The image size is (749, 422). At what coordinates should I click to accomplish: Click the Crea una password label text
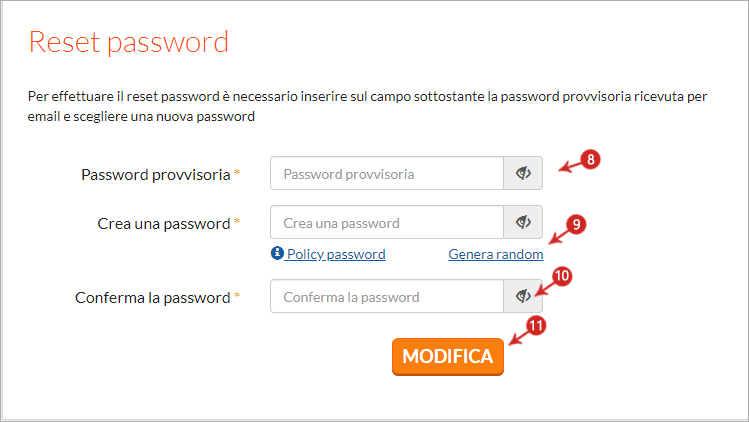(x=164, y=224)
